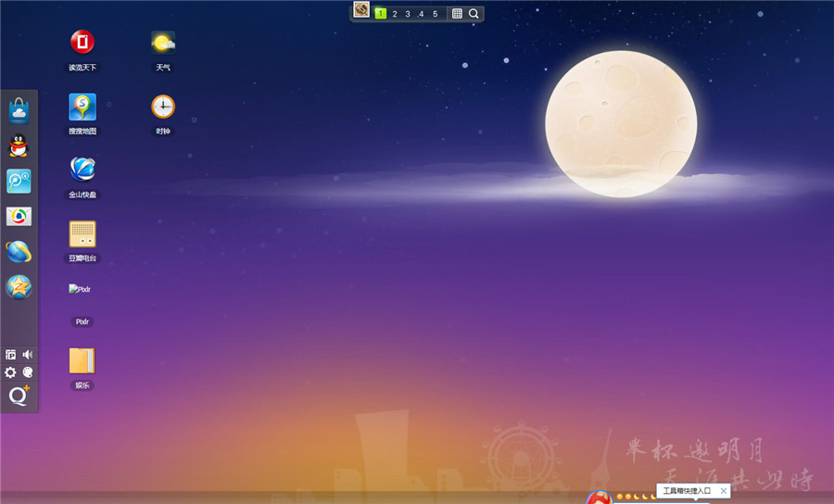Toggle the sound speaker icon
Screen dimensions: 834x504
[x=28, y=354]
